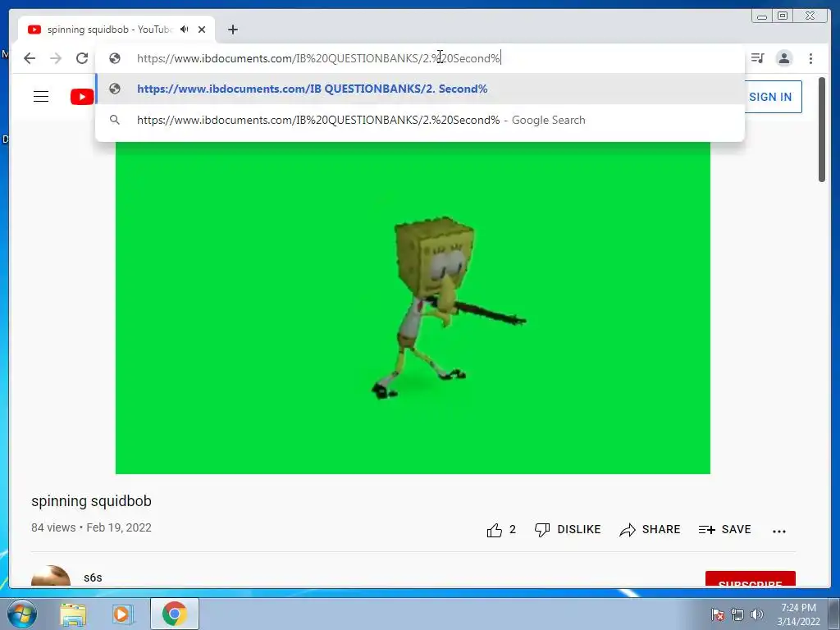Open volume control in system tray

[x=757, y=614]
